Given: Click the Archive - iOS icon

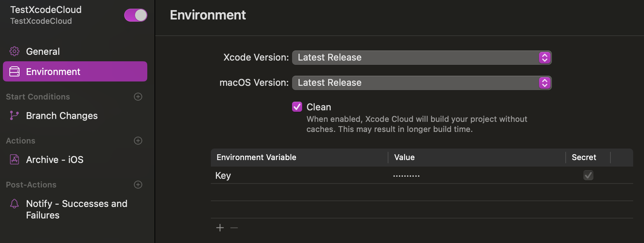Looking at the screenshot, I should point(14,159).
